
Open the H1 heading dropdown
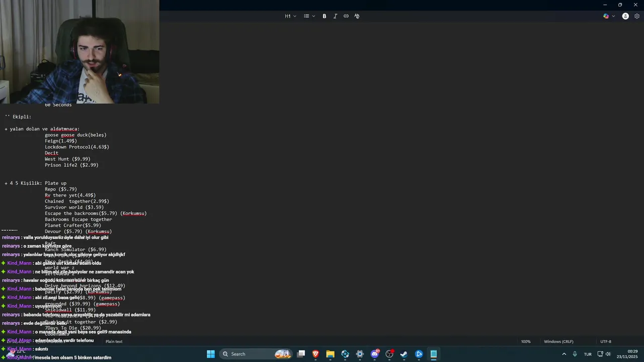[x=291, y=16]
